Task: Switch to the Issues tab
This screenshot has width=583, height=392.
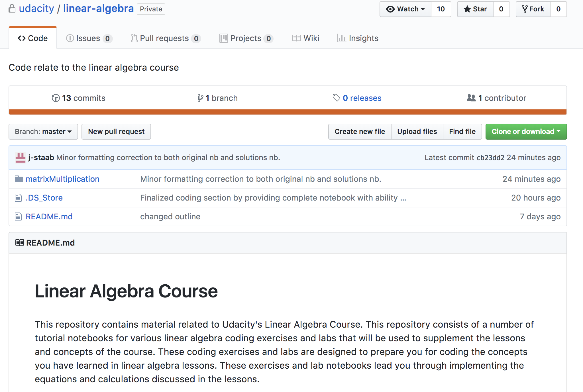Action: tap(89, 38)
